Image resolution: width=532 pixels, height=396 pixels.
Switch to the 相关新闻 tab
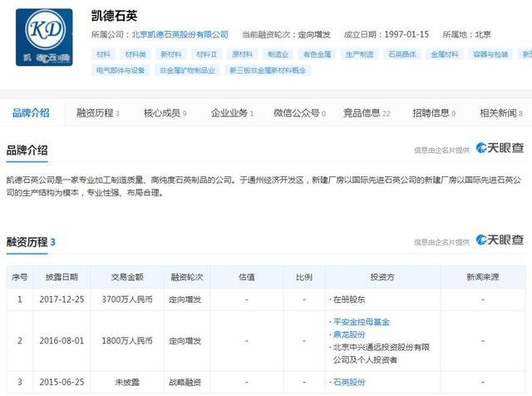pyautogui.click(x=501, y=113)
